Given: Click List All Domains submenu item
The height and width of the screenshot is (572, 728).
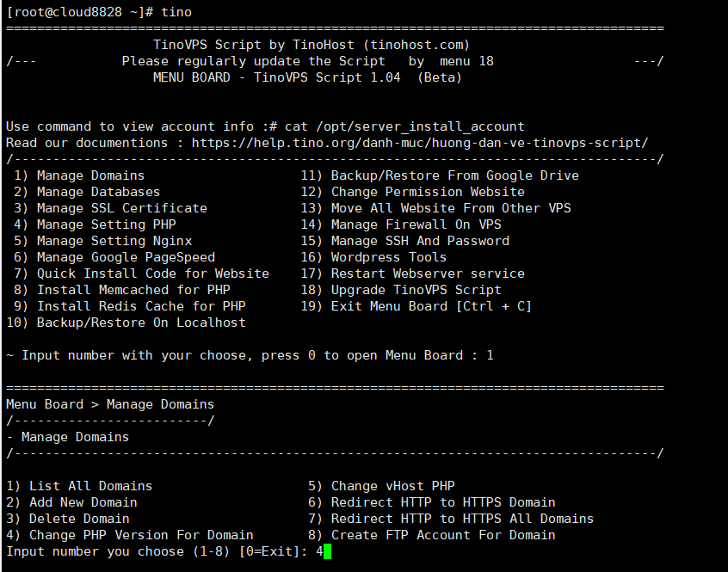Looking at the screenshot, I should coord(79,486).
